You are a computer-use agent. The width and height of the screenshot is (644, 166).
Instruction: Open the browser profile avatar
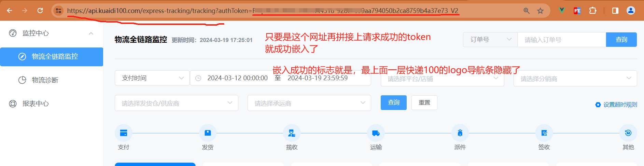pos(631,11)
